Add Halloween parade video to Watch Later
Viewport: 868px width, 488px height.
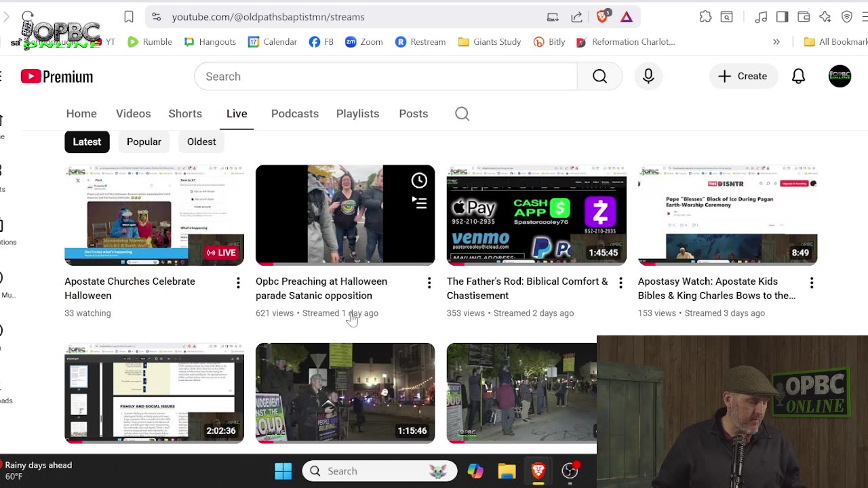click(419, 180)
